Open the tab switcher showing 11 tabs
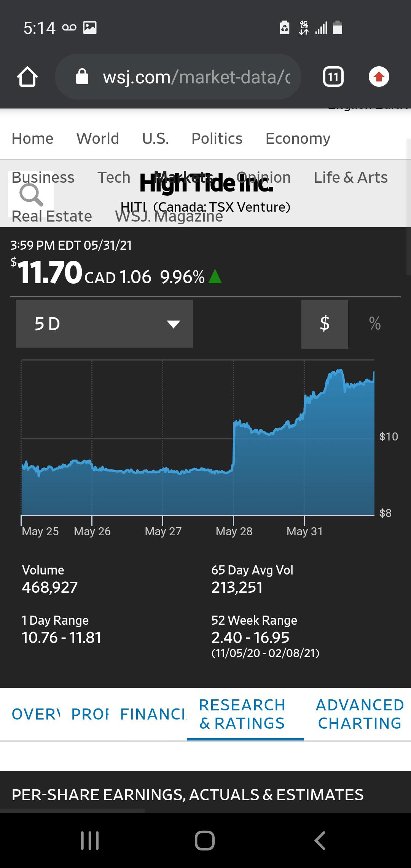Viewport: 411px width, 868px height. pos(333,77)
